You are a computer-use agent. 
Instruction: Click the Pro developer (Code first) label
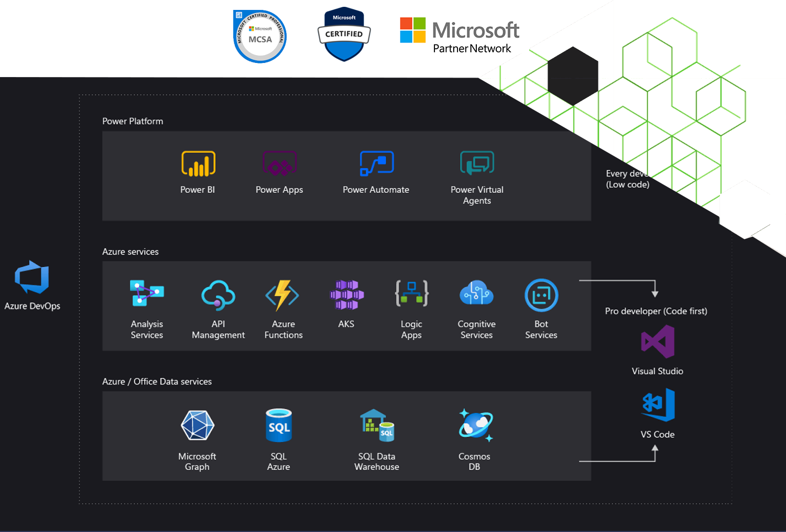[x=656, y=311]
